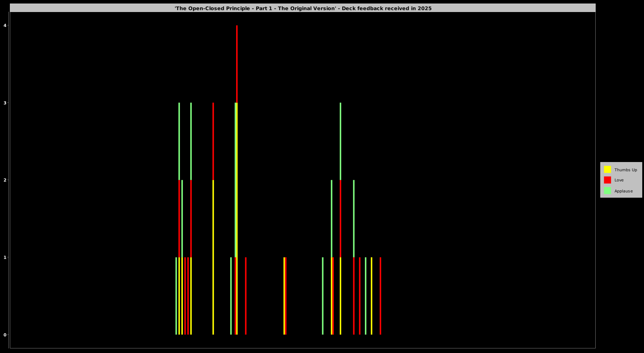Click the chart title about deck feedback

(303, 8)
